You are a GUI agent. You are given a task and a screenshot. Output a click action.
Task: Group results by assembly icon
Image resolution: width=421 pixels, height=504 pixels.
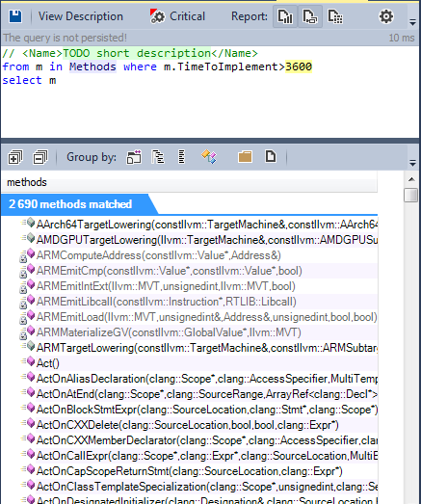(134, 157)
